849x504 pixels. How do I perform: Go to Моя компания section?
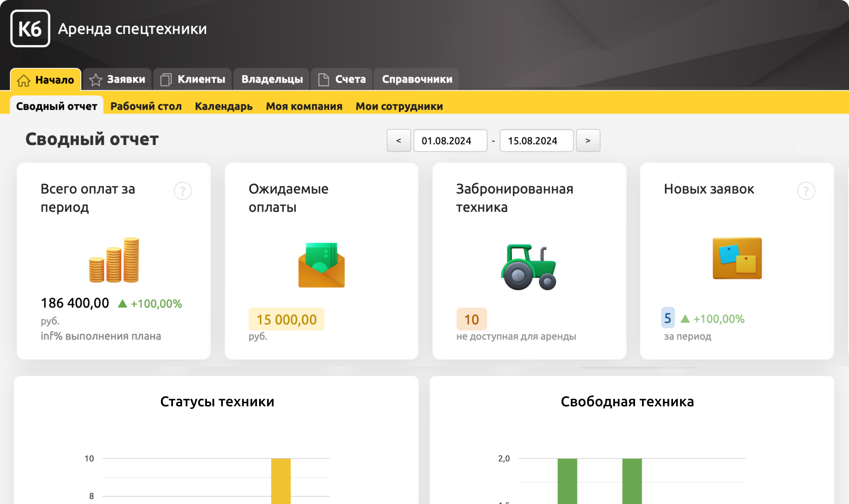[304, 107]
